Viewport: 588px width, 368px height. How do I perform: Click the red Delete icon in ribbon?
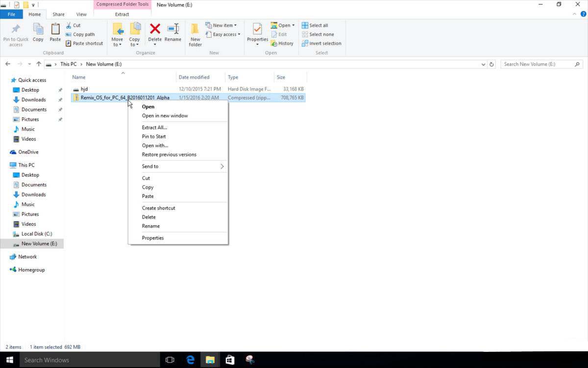click(155, 29)
